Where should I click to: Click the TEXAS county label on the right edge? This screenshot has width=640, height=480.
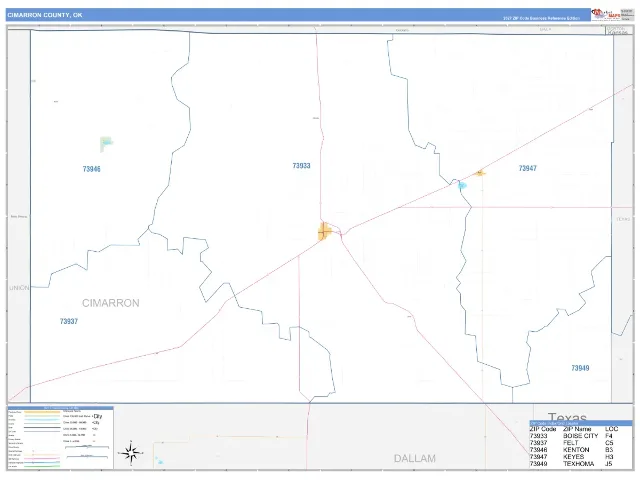623,219
